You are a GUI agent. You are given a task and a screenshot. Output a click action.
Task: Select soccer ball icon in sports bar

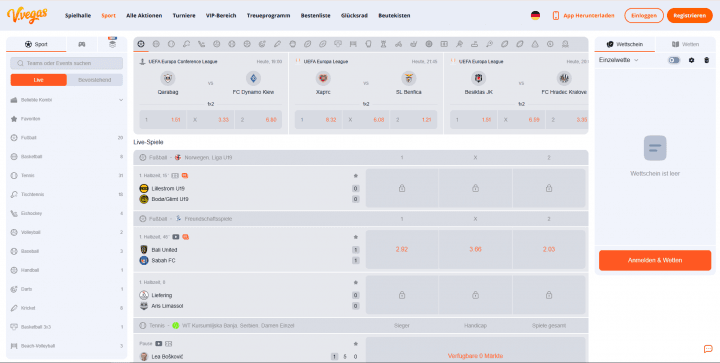(x=141, y=44)
